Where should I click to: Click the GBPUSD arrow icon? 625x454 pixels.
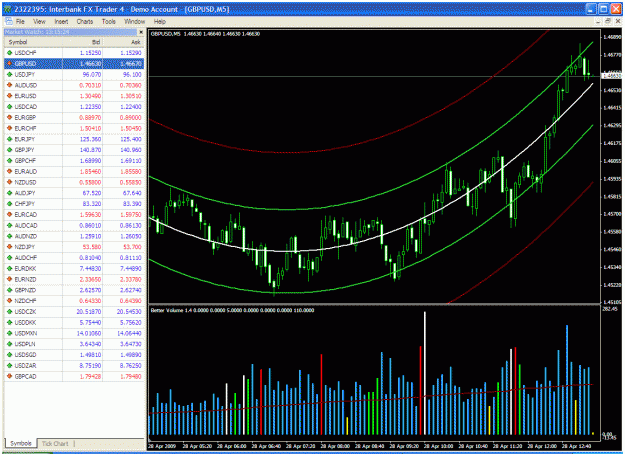pos(10,63)
